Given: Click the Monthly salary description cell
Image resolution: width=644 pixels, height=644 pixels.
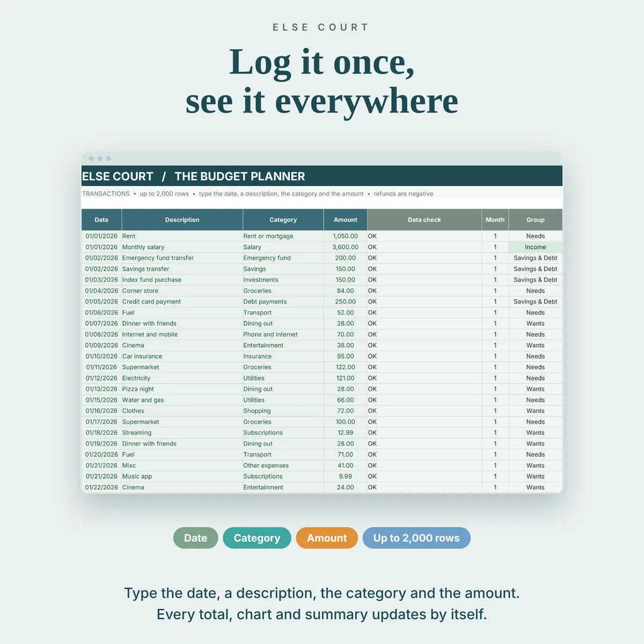Looking at the screenshot, I should (x=182, y=247).
